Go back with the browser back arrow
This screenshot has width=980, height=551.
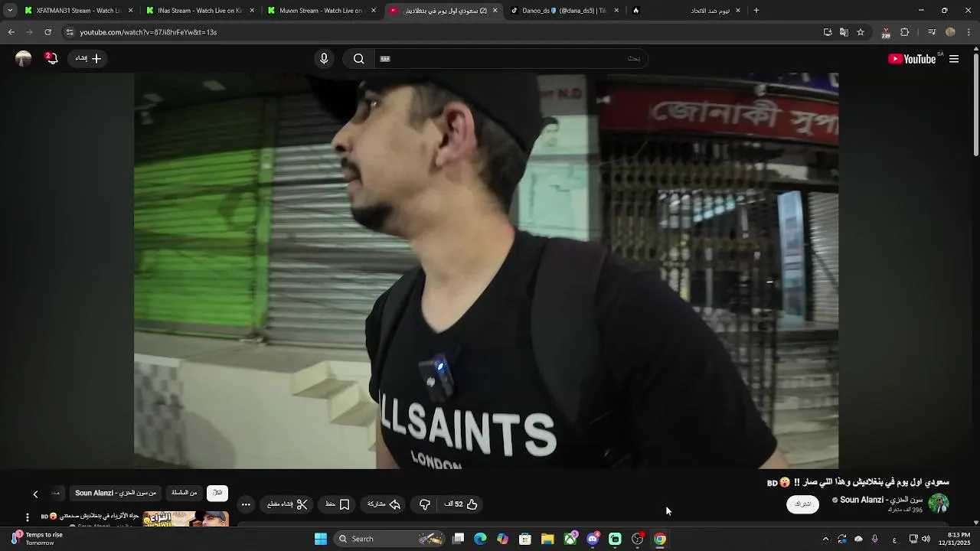(x=11, y=32)
